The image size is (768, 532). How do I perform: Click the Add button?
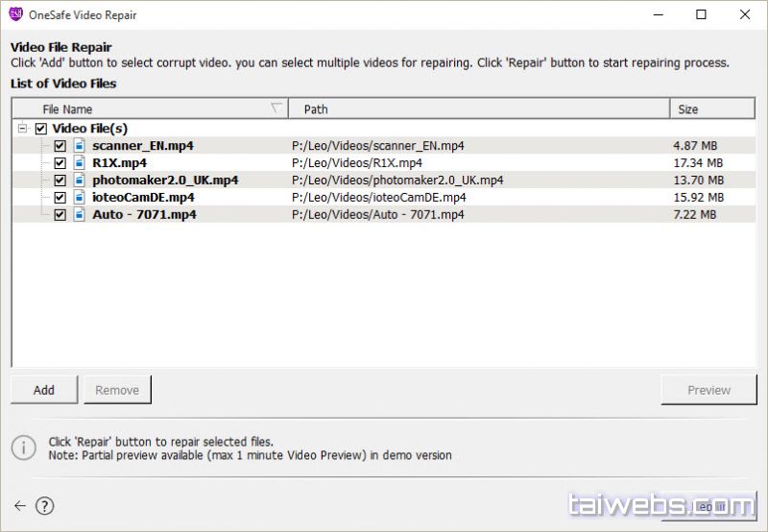(x=44, y=390)
